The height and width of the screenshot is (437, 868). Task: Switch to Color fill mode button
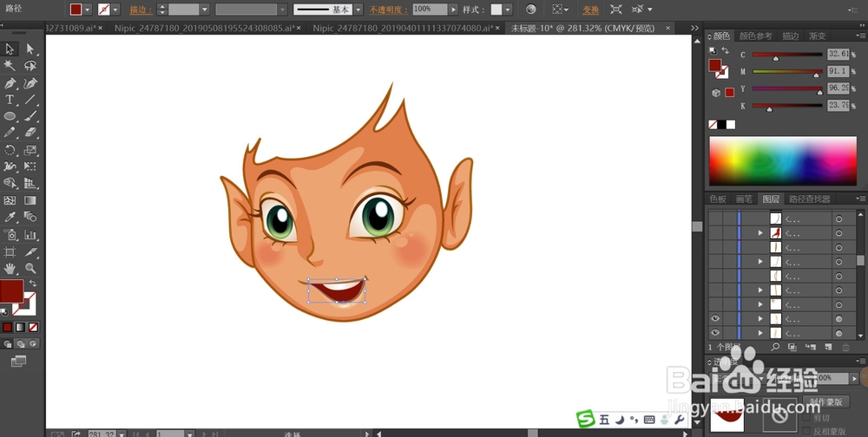7,328
